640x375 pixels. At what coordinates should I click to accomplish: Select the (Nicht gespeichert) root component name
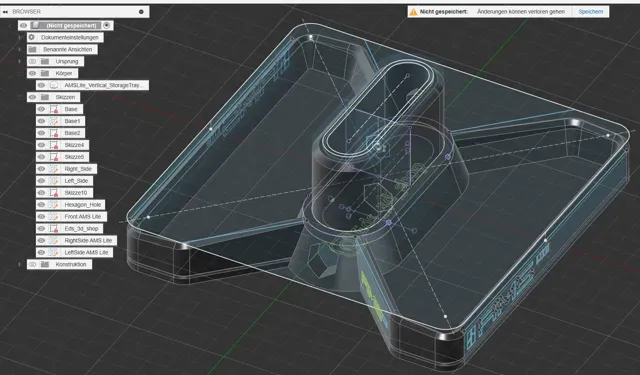(71, 25)
